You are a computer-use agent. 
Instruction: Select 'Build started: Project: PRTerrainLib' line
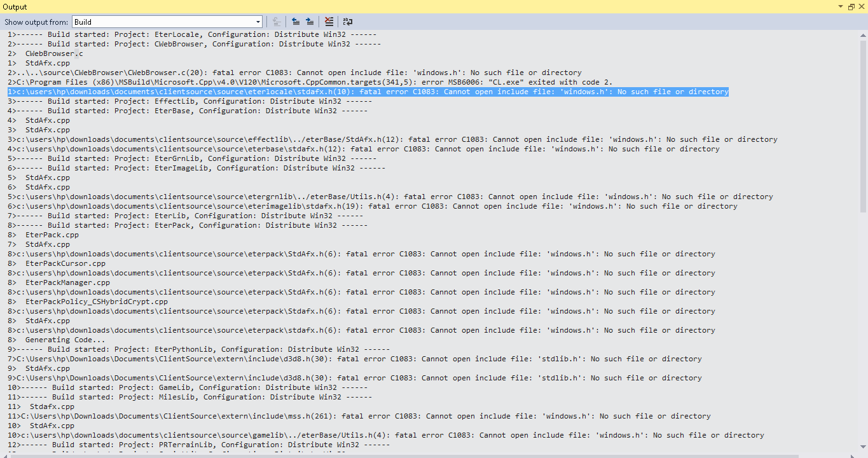pyautogui.click(x=198, y=445)
